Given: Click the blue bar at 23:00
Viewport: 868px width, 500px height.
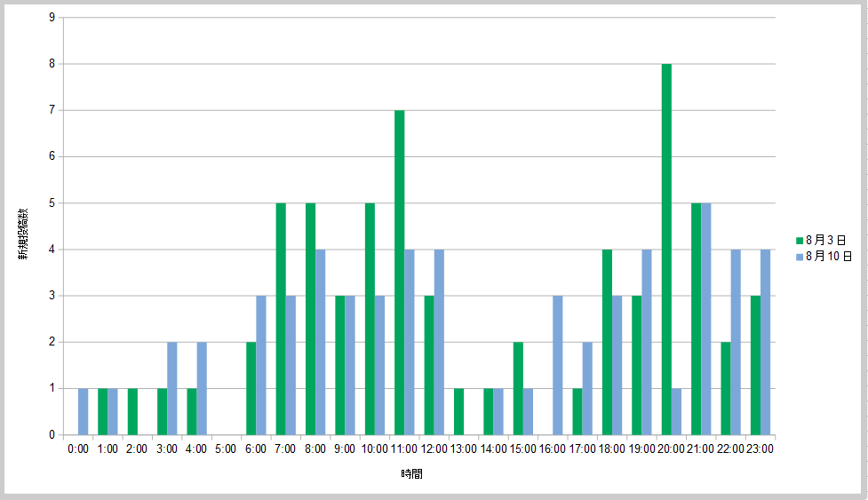Looking at the screenshot, I should [765, 342].
